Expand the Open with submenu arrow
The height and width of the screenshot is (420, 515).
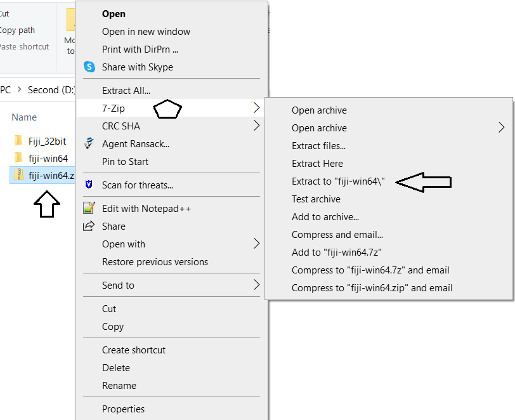point(256,244)
